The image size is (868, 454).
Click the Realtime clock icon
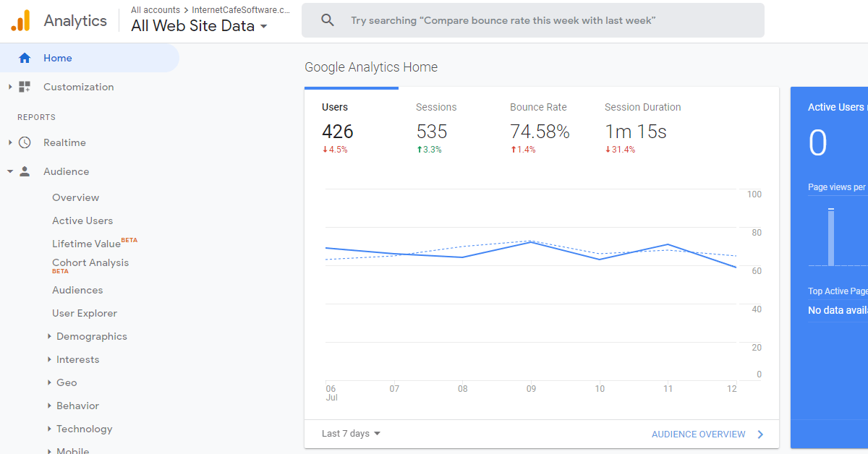point(25,142)
